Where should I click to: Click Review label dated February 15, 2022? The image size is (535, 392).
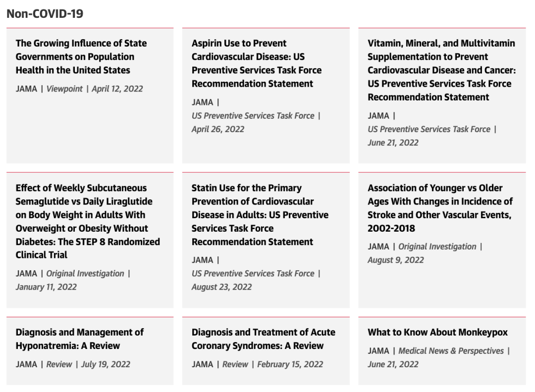(x=235, y=364)
